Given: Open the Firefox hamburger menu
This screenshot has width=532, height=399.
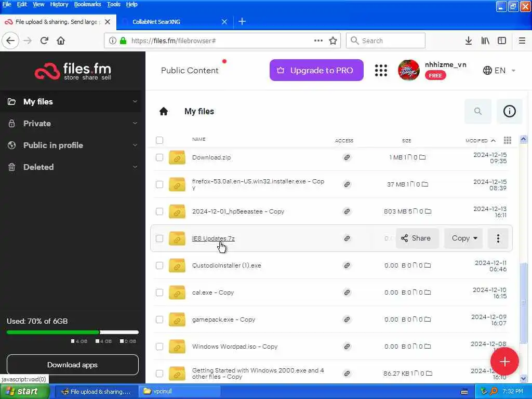Looking at the screenshot, I should (522, 41).
